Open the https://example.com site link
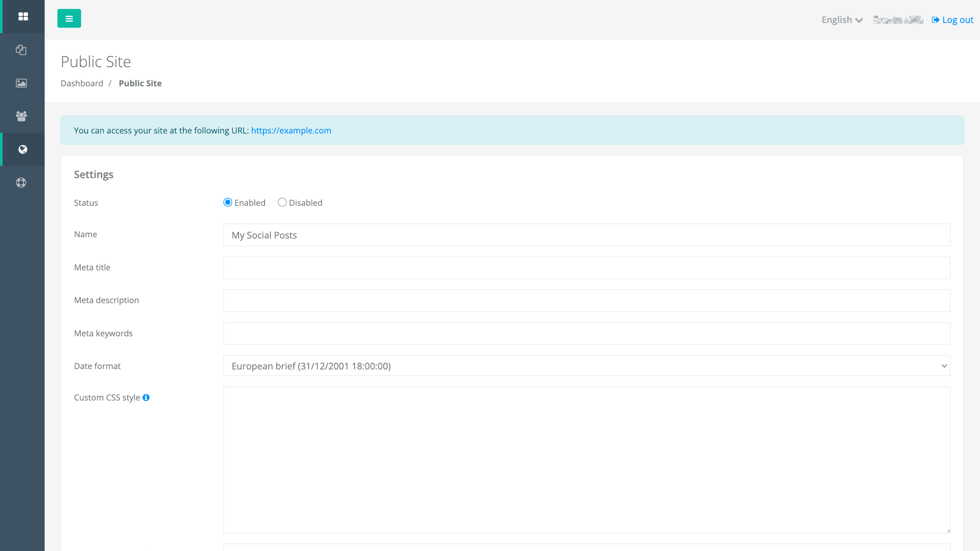The image size is (980, 551). pyautogui.click(x=291, y=131)
